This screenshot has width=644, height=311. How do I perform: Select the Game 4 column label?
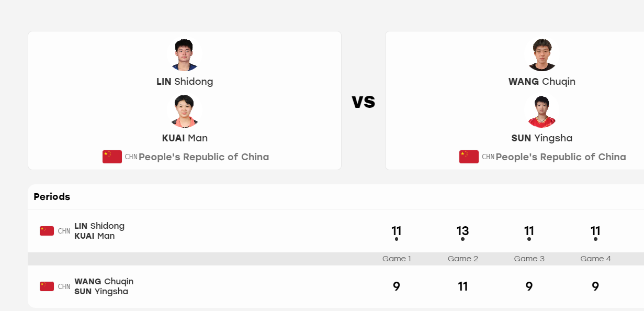[596, 259]
